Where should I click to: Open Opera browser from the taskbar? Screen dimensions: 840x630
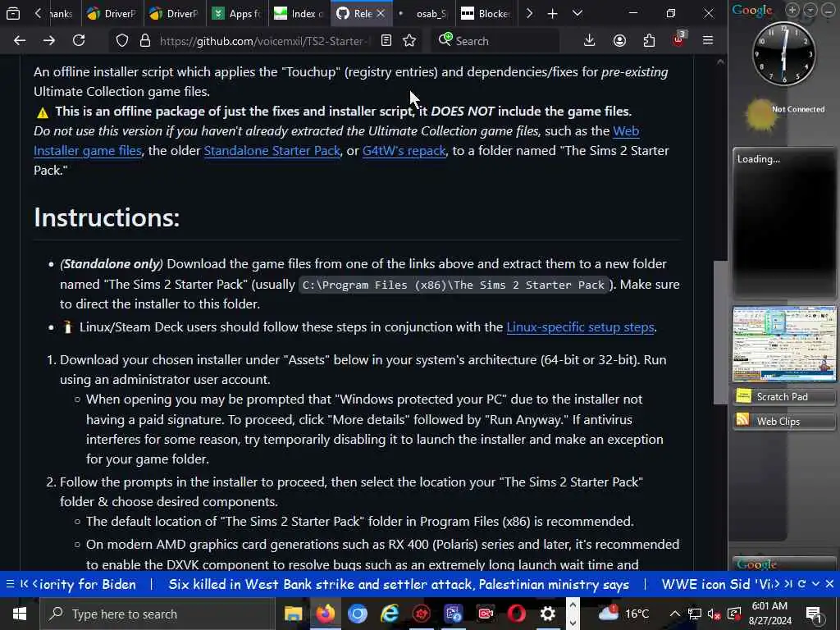517,614
